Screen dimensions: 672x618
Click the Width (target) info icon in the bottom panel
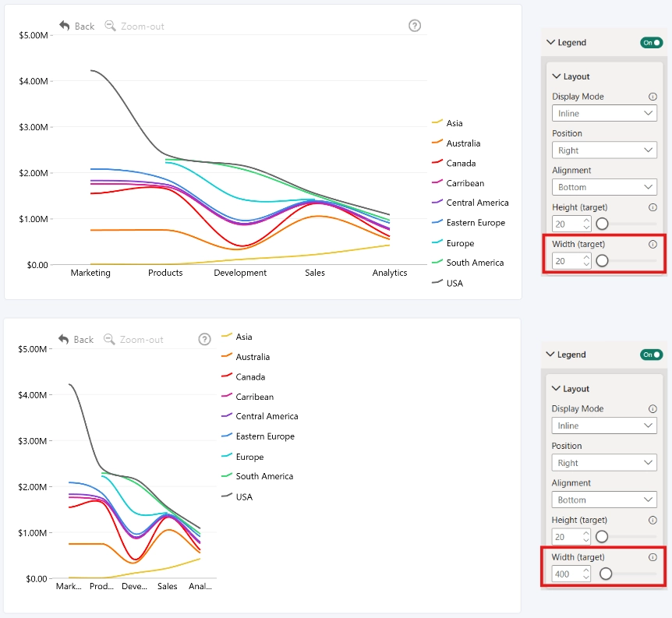tap(653, 557)
